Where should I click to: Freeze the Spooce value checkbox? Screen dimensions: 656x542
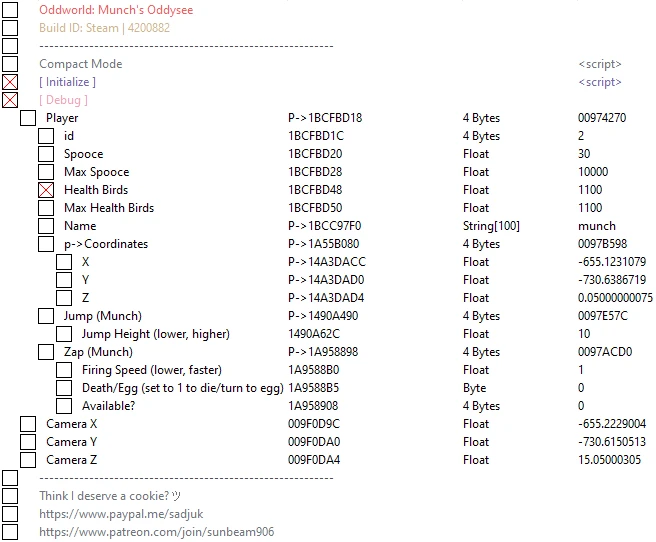(x=46, y=154)
